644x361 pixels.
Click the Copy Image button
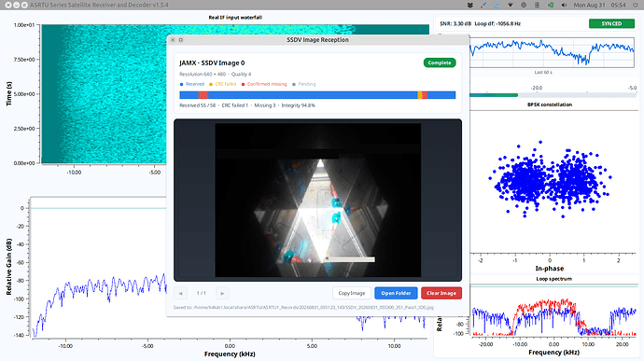352,293
